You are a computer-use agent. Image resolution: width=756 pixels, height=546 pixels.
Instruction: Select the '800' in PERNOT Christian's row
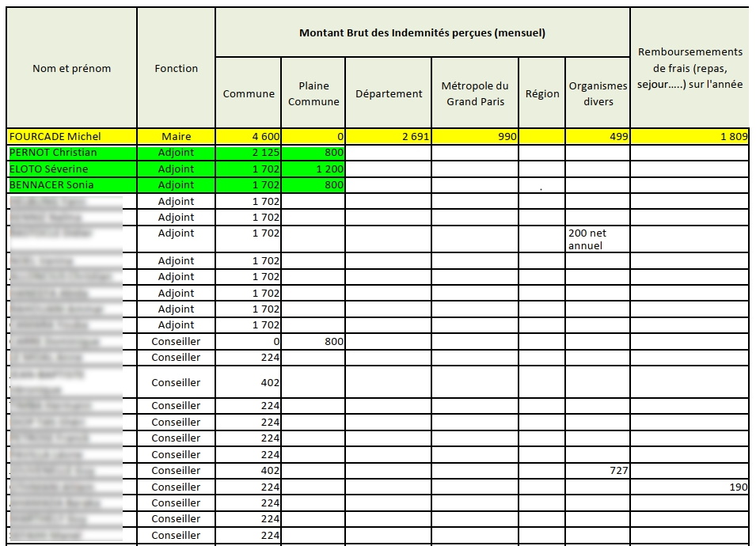pos(313,153)
